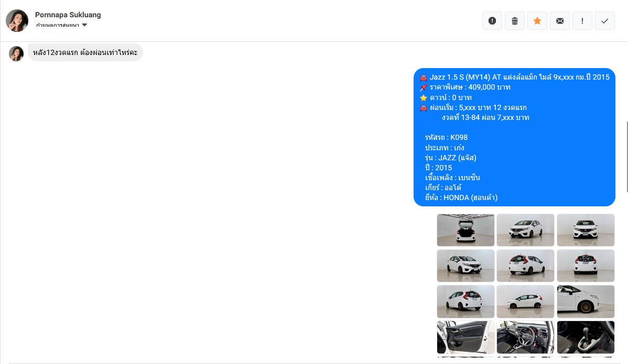This screenshot has width=628, height=364.
Task: Open door interior panel photo
Action: [x=465, y=337]
